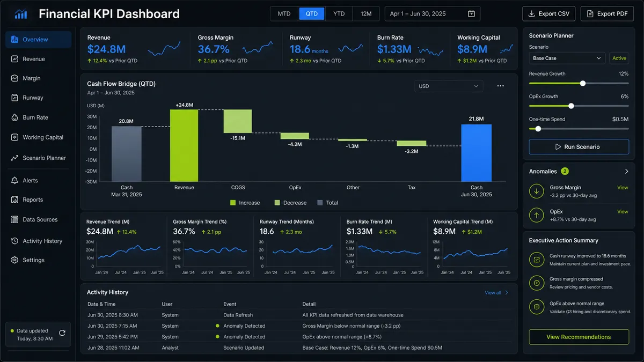Select the YTD period tab
Screen dimensions: 644x362
tap(339, 14)
